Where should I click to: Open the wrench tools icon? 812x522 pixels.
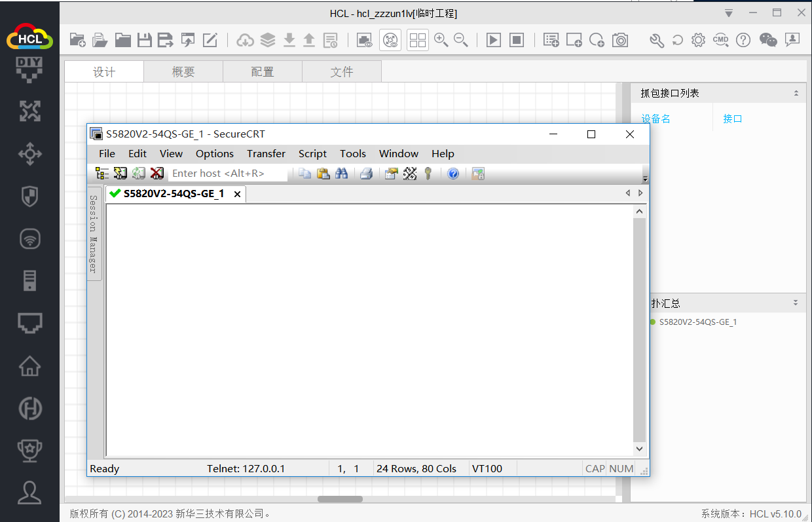click(657, 40)
